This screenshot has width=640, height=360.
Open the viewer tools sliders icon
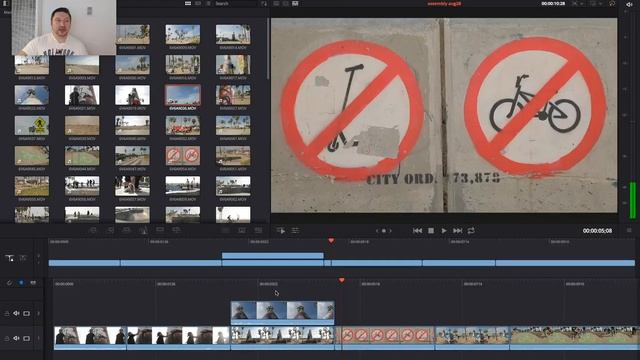[295, 231]
